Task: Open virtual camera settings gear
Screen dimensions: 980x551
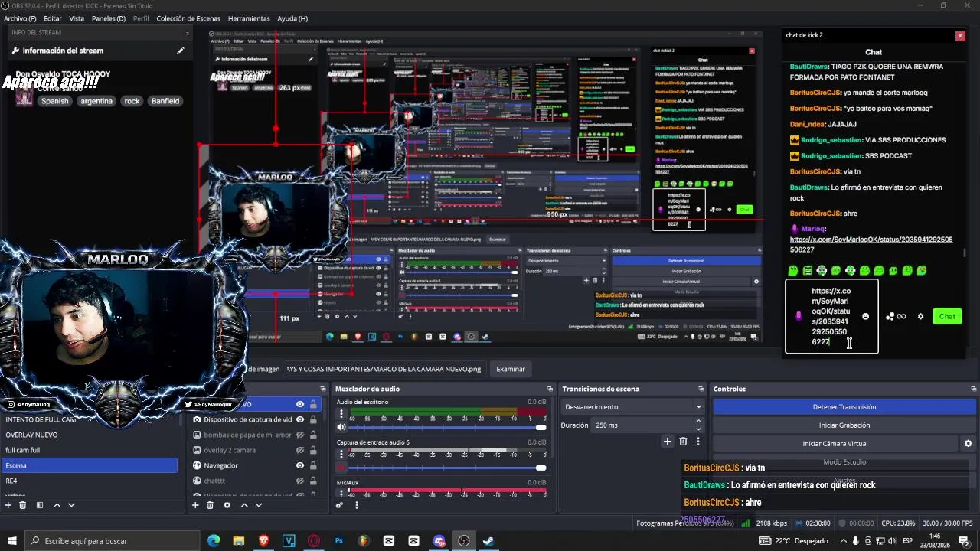Action: coord(968,444)
